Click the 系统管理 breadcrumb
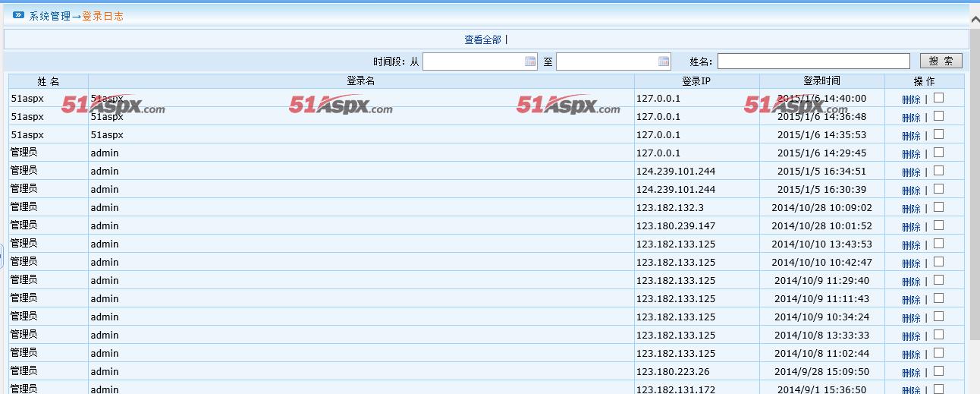This screenshot has height=394, width=980. [x=50, y=16]
